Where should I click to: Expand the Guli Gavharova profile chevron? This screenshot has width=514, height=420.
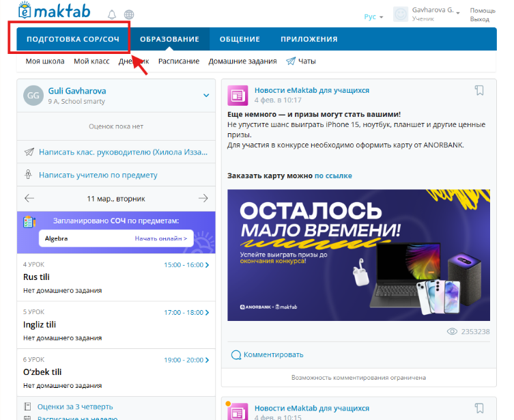tap(205, 96)
